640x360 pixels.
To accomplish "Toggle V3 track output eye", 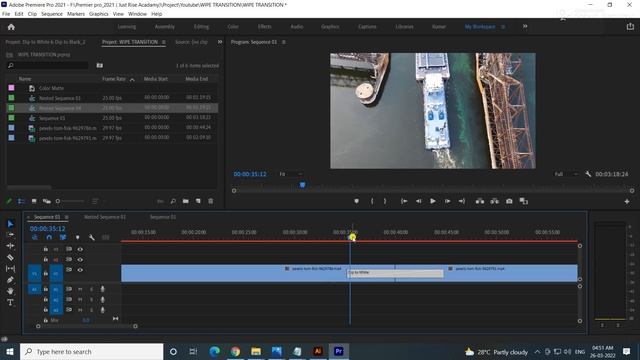I will click(x=80, y=249).
